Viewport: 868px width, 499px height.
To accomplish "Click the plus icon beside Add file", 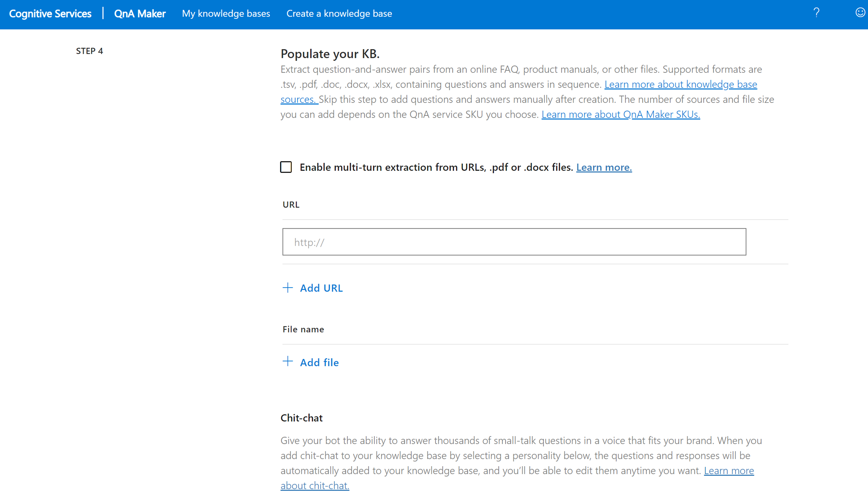I will tap(287, 361).
